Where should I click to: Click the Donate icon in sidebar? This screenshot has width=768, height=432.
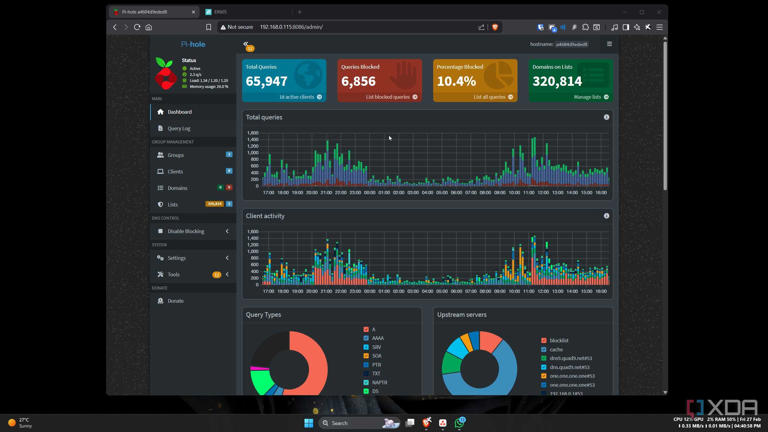[160, 301]
